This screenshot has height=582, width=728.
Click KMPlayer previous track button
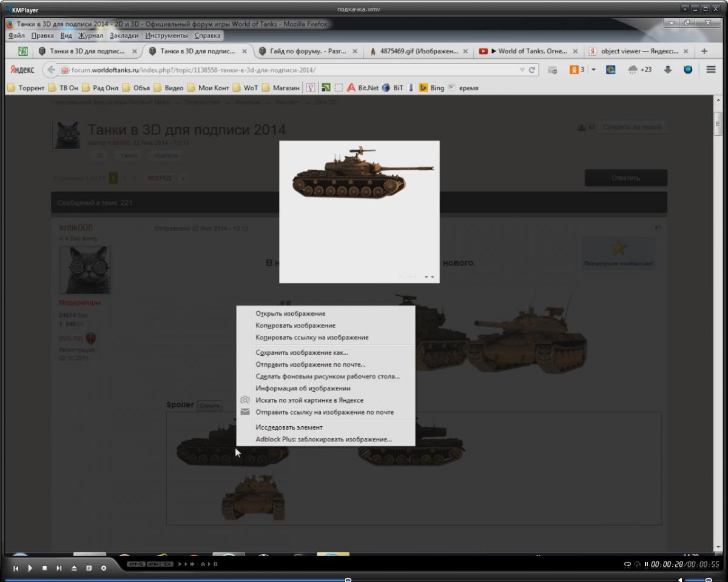(16, 568)
